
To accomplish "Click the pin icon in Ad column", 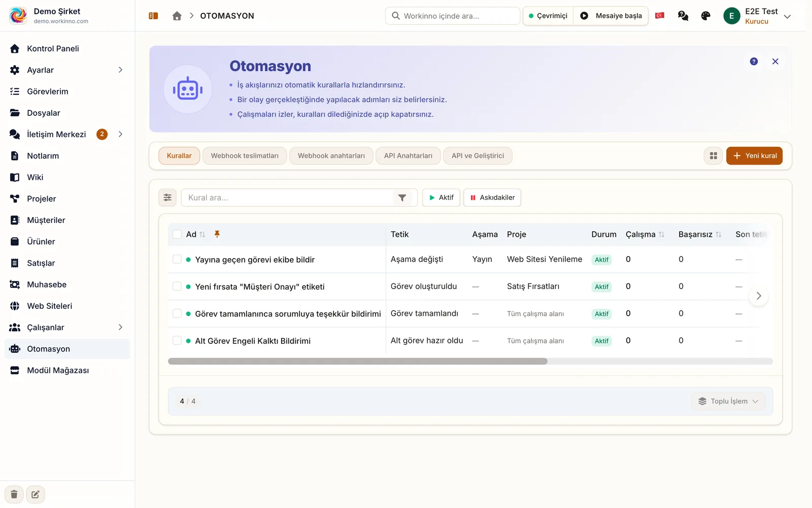I will click(x=217, y=234).
